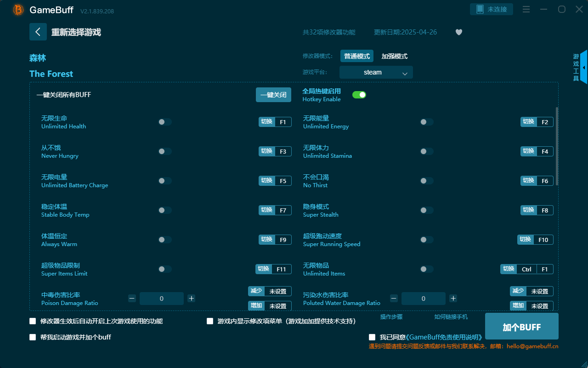The width and height of the screenshot is (588, 368).
Task: Enable Unlimited Stamina switch
Action: coord(427,151)
